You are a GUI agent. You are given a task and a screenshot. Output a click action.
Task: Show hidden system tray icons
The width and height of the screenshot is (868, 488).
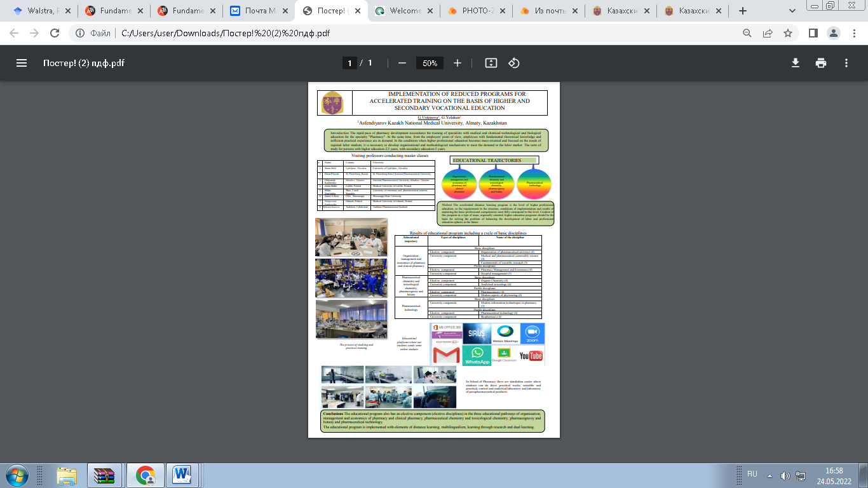pos(770,475)
